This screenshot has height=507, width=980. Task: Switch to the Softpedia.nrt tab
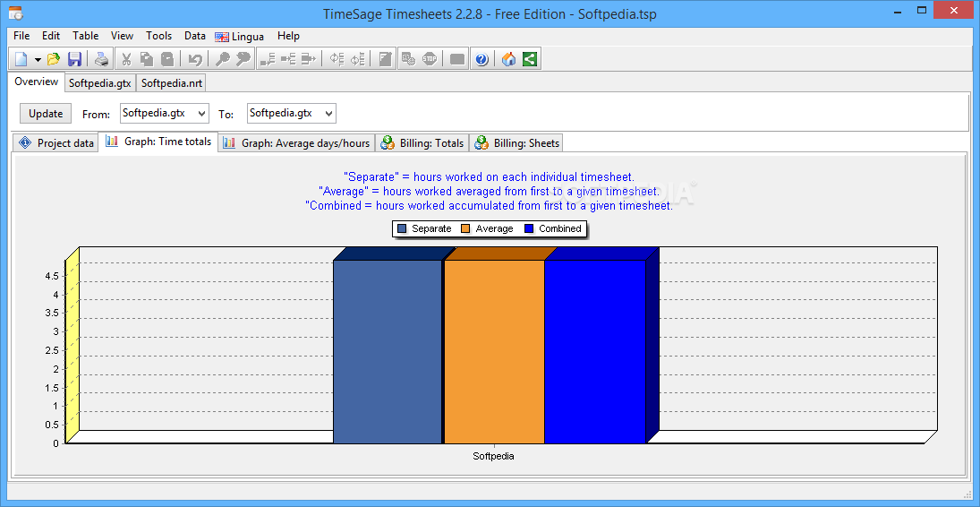click(x=171, y=83)
